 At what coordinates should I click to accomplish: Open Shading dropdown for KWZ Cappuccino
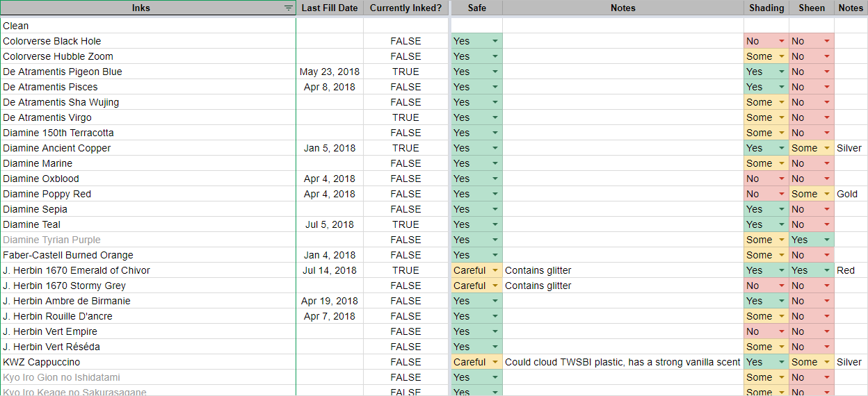[782, 362]
